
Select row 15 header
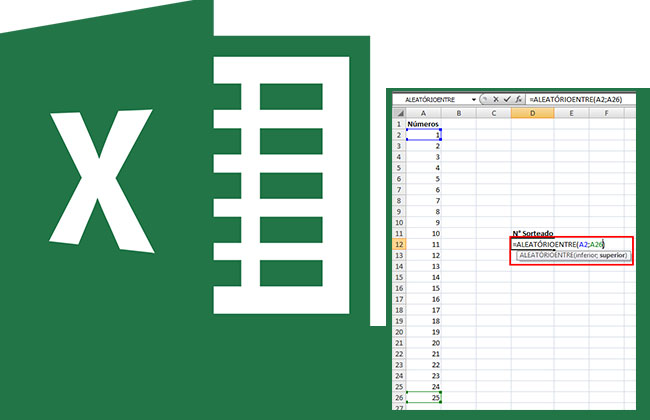click(x=399, y=277)
